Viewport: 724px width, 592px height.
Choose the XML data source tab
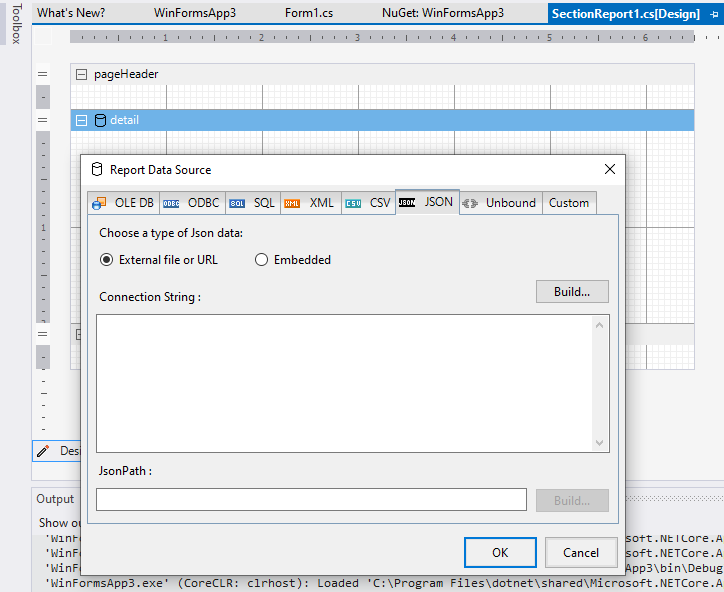(x=310, y=202)
